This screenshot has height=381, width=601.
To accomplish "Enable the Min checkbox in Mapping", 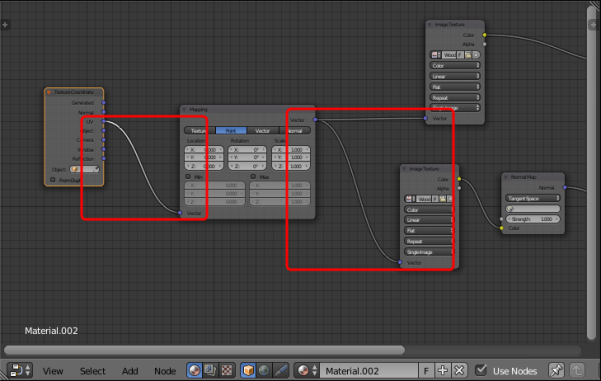I will click(188, 177).
